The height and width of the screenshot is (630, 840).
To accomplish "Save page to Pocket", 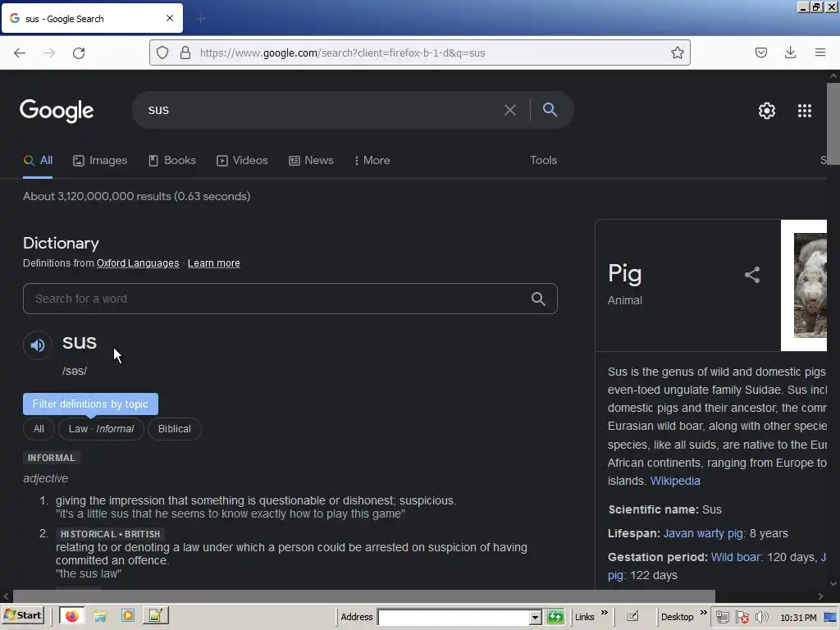I will click(x=760, y=52).
